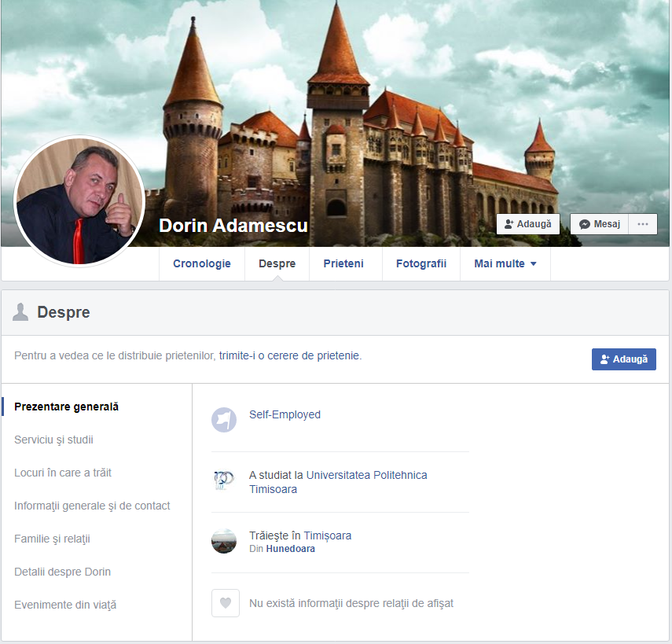672x644 pixels.
Task: Switch to the Cronologie tab
Action: [202, 263]
